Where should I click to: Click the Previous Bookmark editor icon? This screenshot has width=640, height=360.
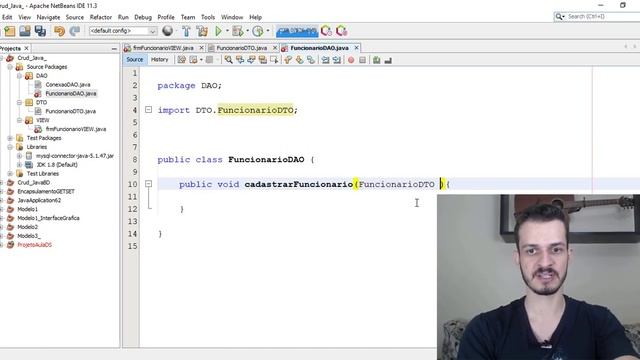[288, 60]
